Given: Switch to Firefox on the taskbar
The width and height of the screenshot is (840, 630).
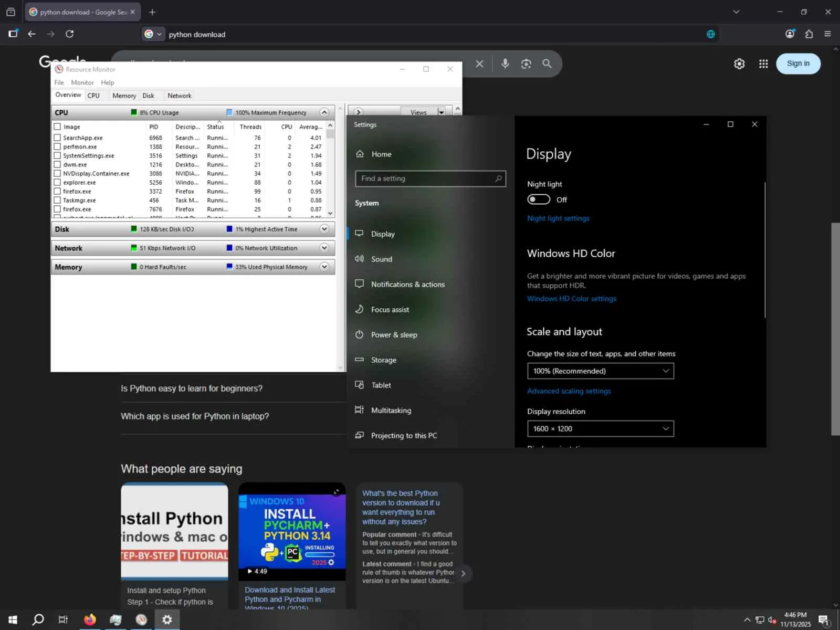Looking at the screenshot, I should click(x=90, y=619).
